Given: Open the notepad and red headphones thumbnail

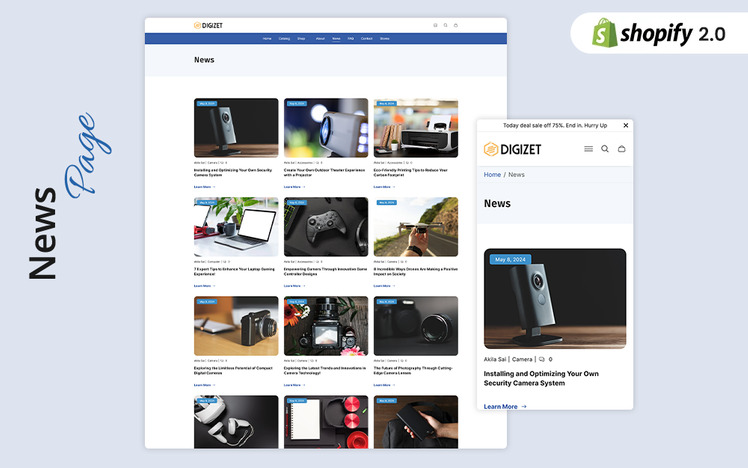Looking at the screenshot, I should click(x=326, y=422).
